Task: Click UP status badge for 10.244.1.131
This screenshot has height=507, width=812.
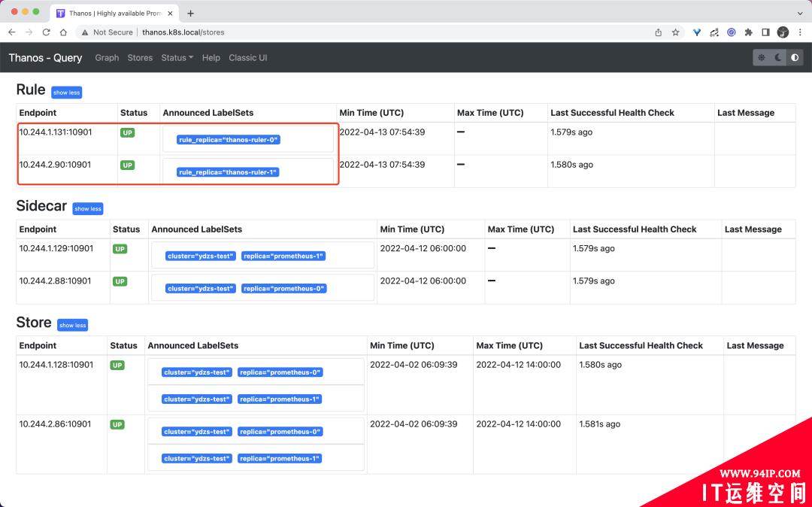Action: coord(127,132)
